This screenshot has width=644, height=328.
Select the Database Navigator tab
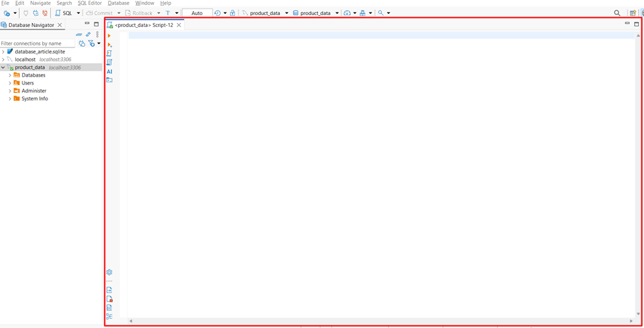31,25
